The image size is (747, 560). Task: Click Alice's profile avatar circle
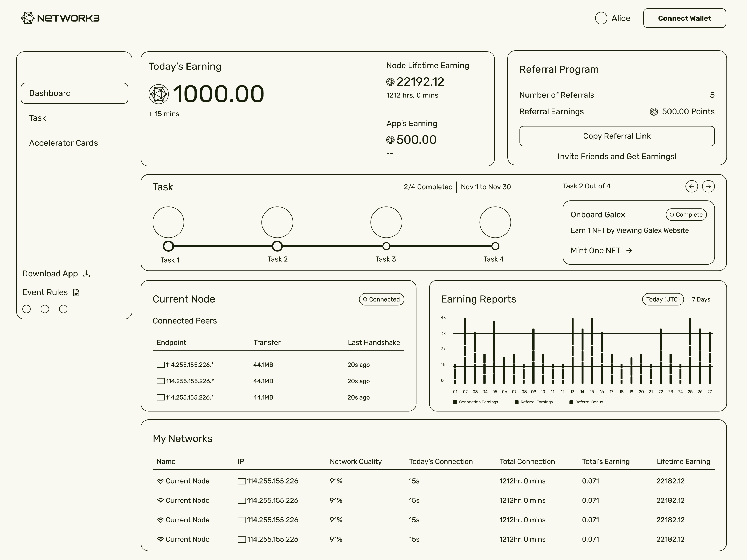tap(601, 18)
